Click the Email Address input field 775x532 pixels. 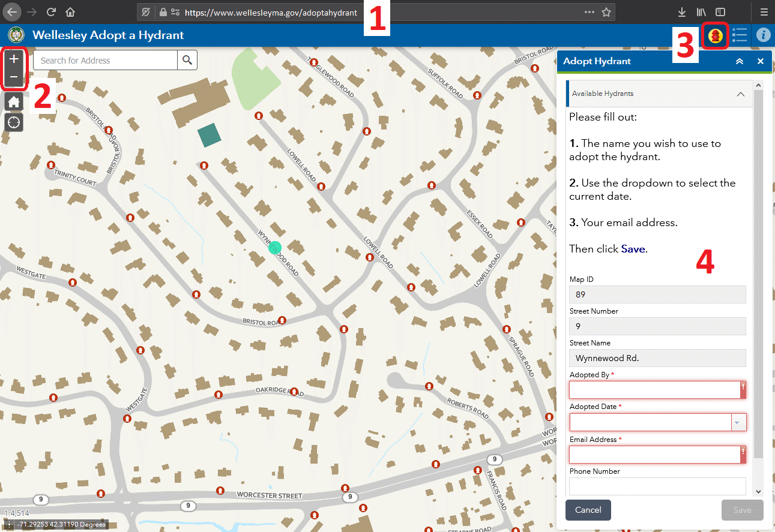(x=654, y=455)
